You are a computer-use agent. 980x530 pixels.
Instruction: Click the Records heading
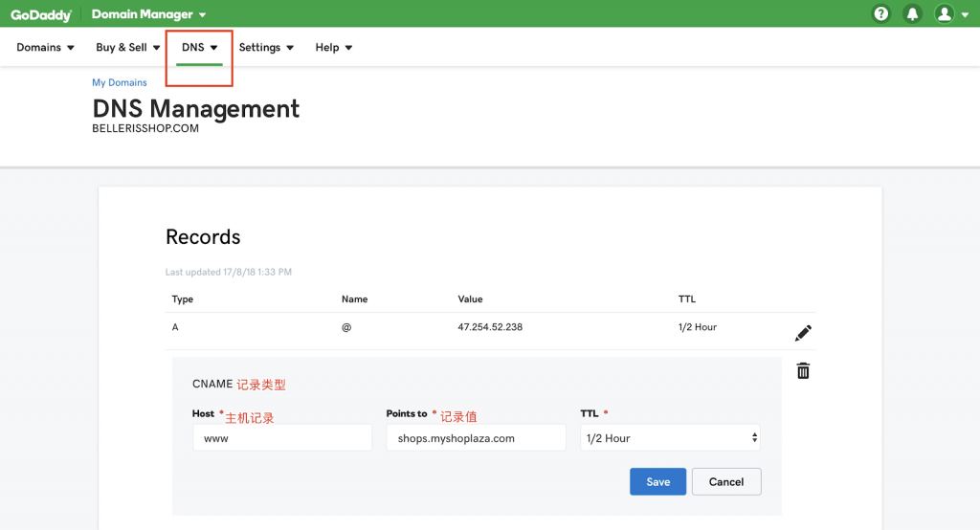point(203,237)
